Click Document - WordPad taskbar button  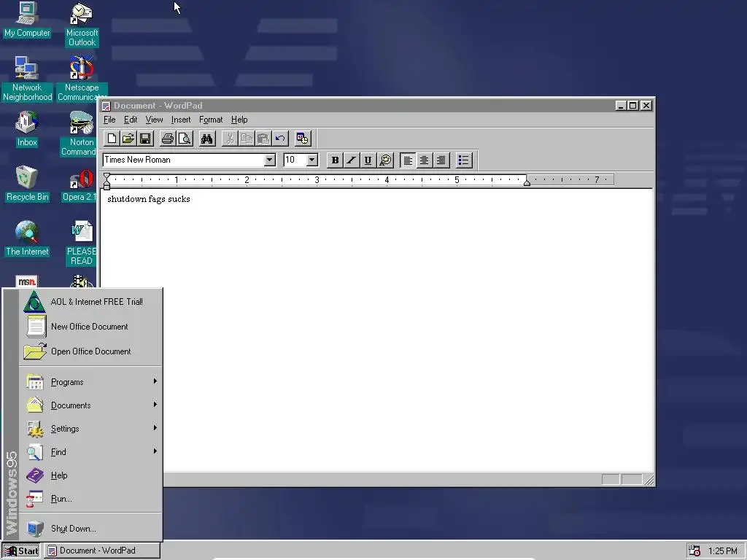click(x=102, y=551)
